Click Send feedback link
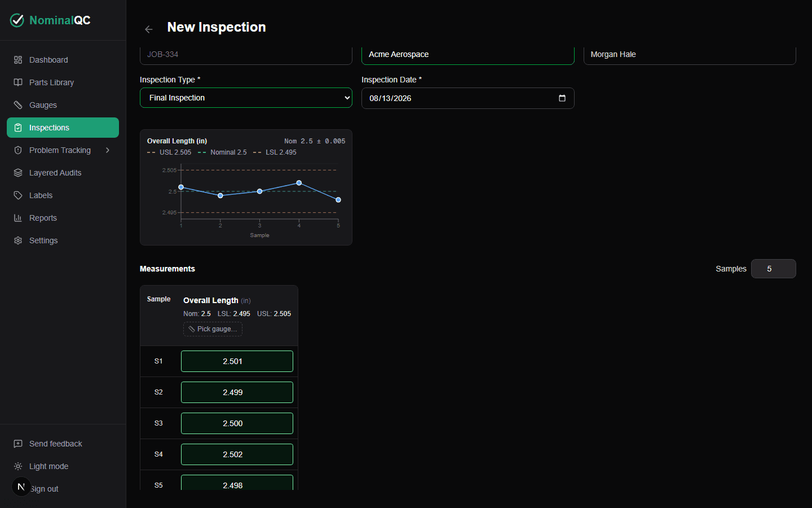812x508 pixels. click(63, 444)
